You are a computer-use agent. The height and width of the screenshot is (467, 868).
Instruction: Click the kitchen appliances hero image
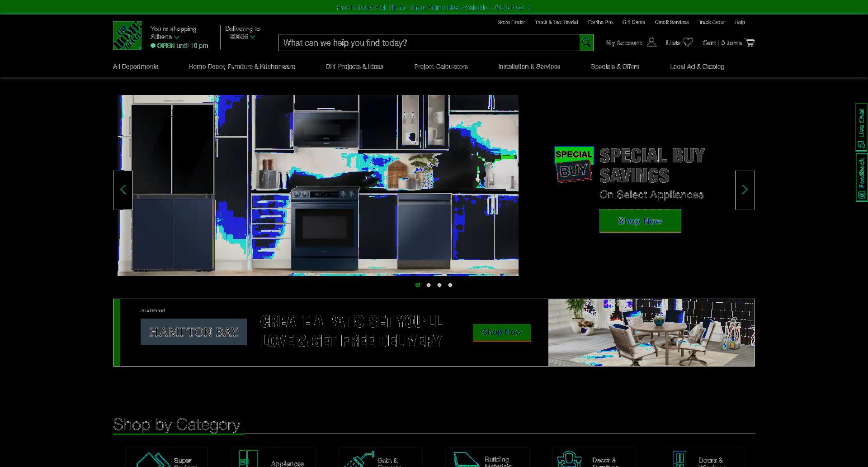pos(318,186)
